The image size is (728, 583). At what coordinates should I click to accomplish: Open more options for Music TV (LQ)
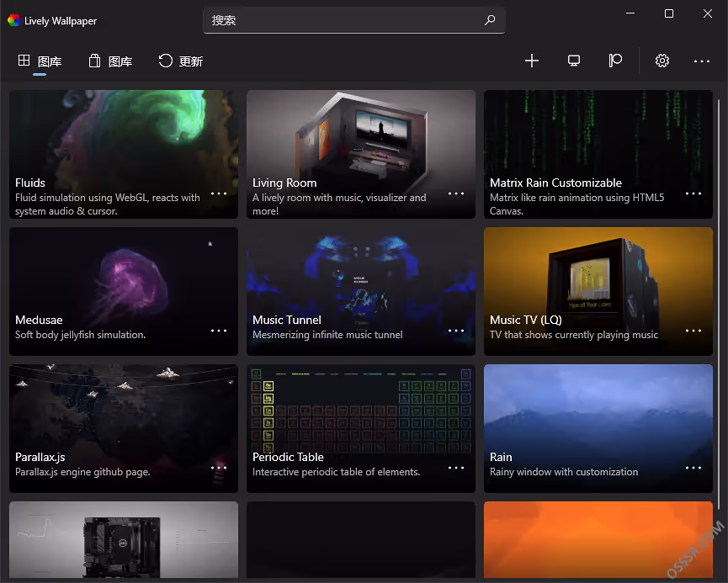(693, 331)
